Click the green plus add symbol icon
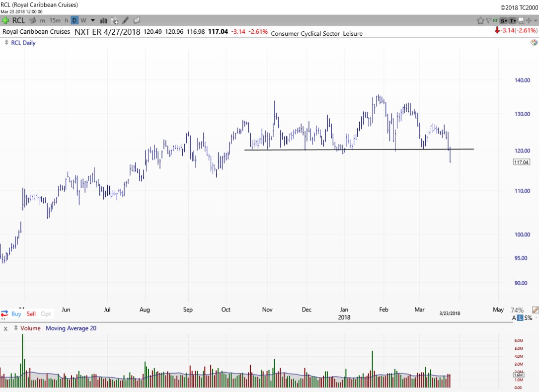The image size is (539, 392). 5,20
